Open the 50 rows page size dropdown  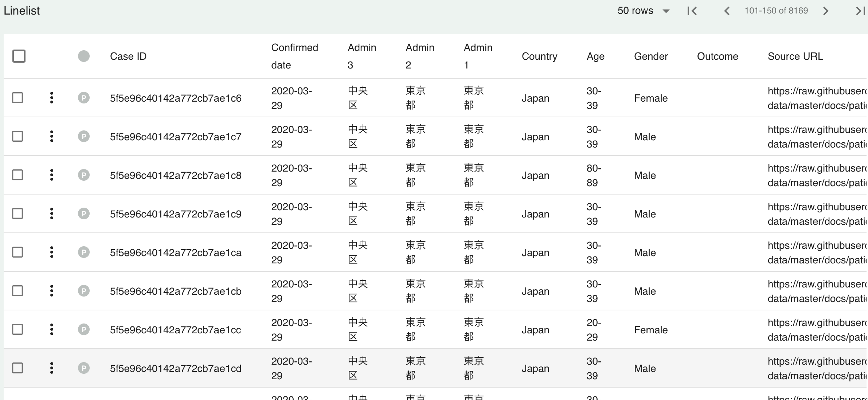pos(644,11)
